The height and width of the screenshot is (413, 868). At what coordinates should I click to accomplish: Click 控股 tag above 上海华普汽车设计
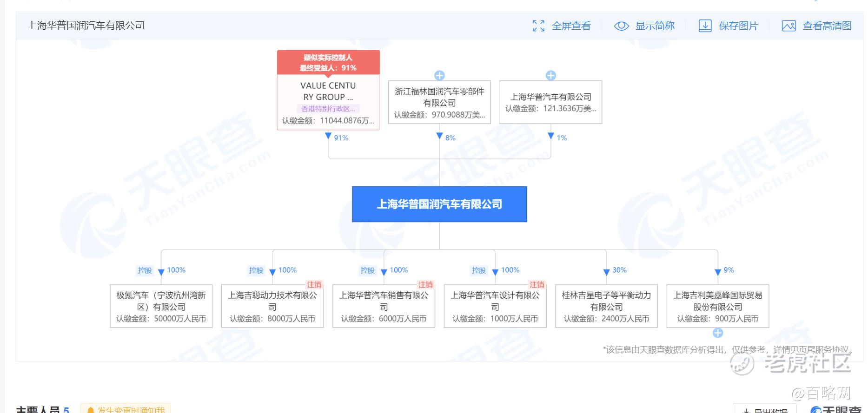click(479, 270)
